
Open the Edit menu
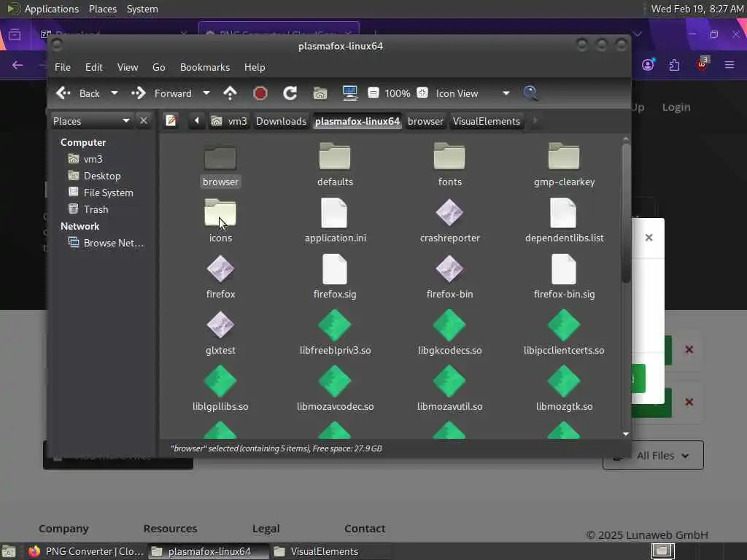(x=94, y=67)
